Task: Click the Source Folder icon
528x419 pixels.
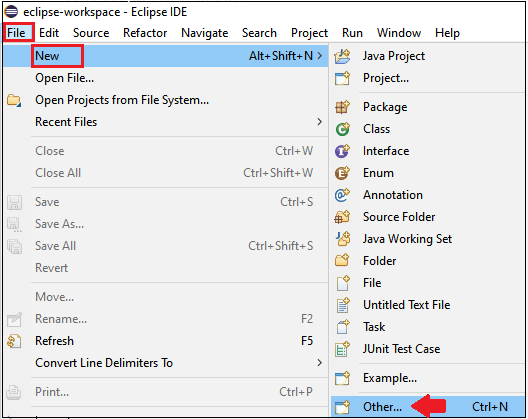Action: [x=342, y=217]
